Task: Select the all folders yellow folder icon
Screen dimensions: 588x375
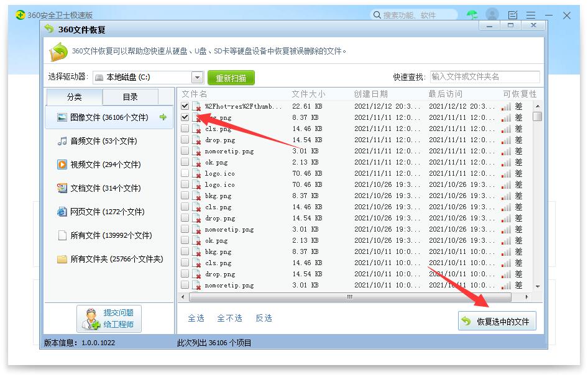Action: (62, 259)
